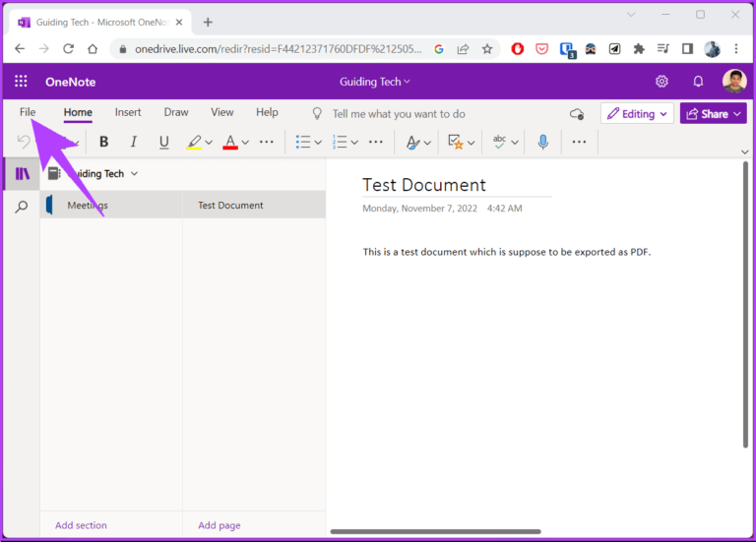
Task: Open the Pocket extension icon
Action: click(542, 48)
